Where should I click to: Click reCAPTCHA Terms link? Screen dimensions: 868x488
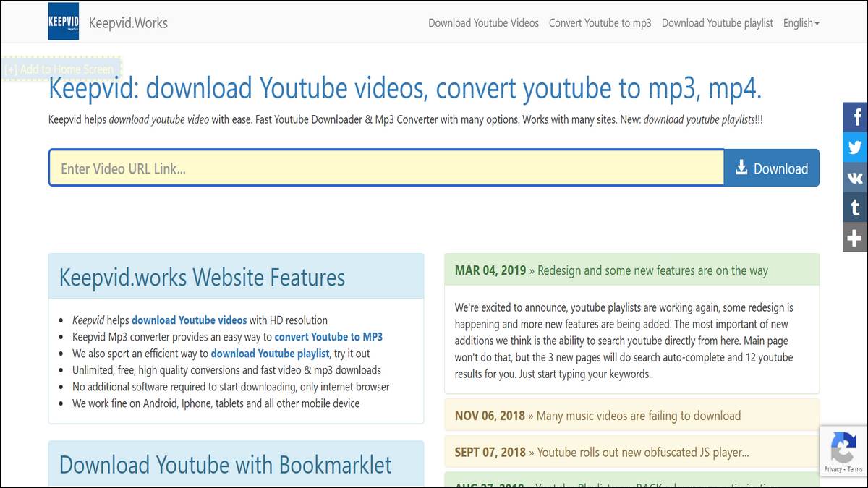tap(855, 469)
